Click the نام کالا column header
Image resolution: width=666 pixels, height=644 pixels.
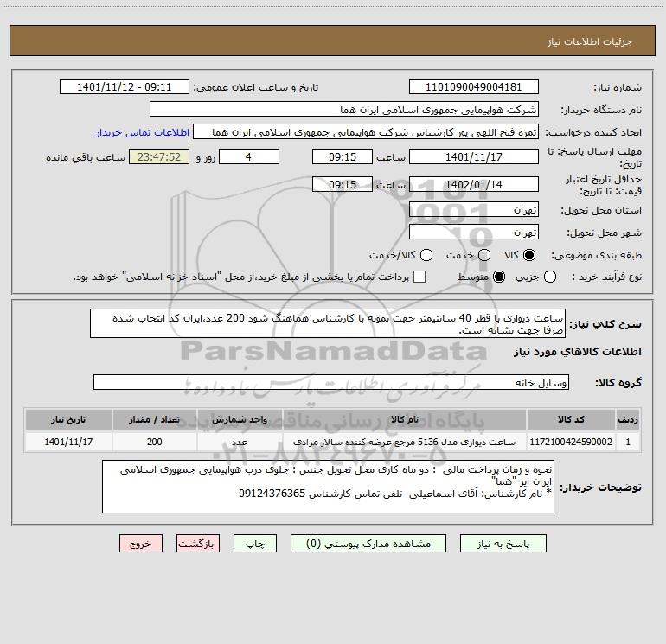point(405,420)
